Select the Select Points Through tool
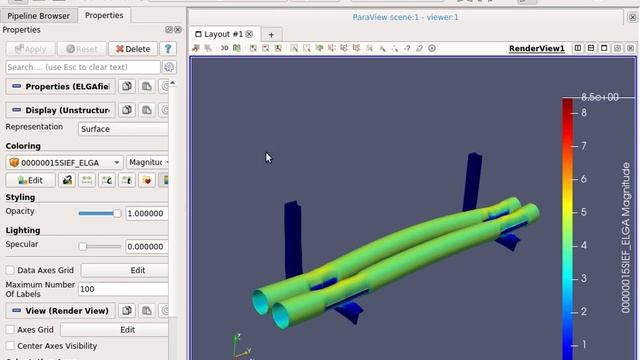Screen dimensions: 640x360 coord(331,48)
